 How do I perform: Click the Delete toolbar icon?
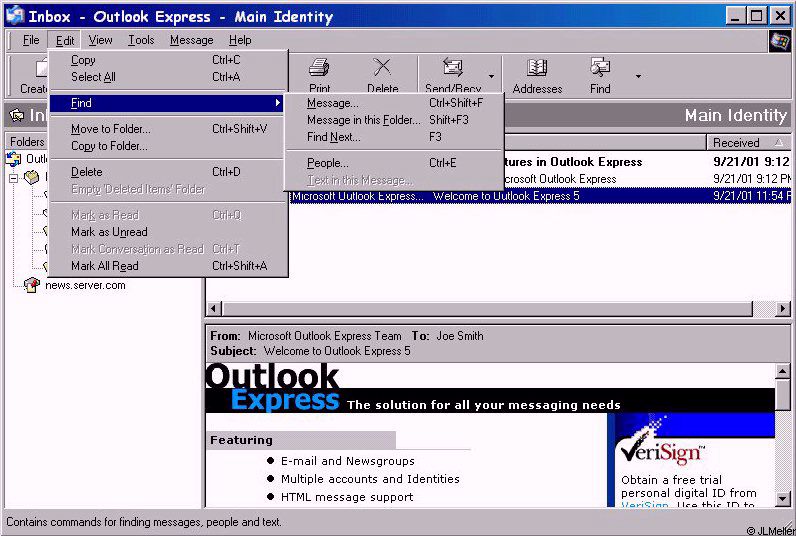[x=382, y=67]
